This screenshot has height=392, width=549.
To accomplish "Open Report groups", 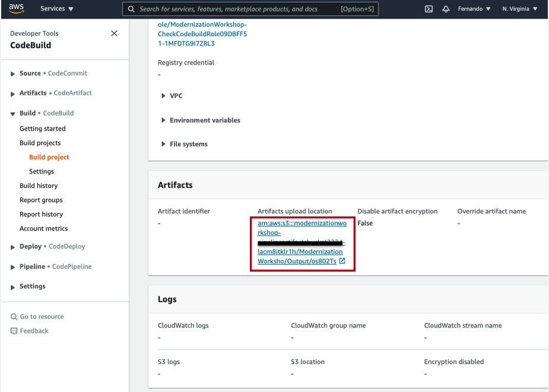I will pyautogui.click(x=41, y=200).
